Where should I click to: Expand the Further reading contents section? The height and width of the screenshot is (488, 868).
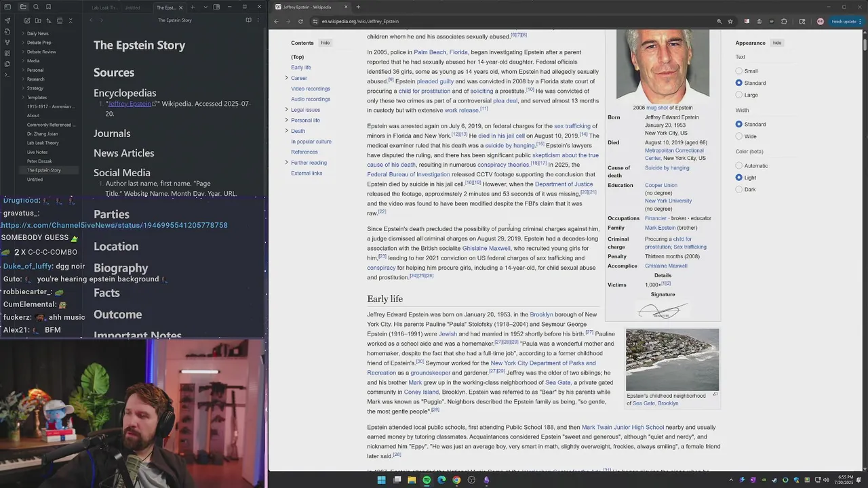[287, 163]
